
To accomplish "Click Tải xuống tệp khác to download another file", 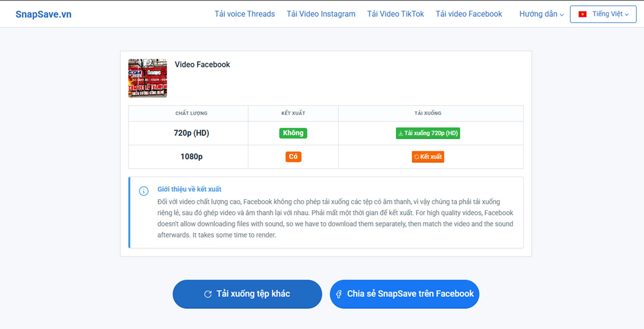I will [x=247, y=294].
